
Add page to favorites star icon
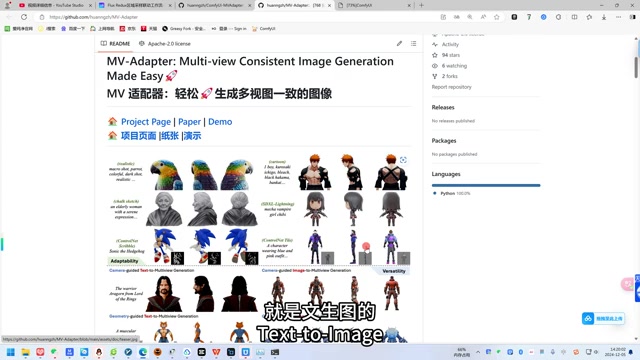496,17
